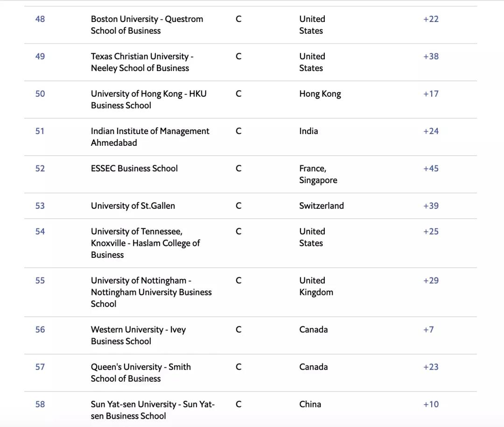Select University of Hong Kong HKU Business School
The image size is (504, 427).
click(148, 100)
